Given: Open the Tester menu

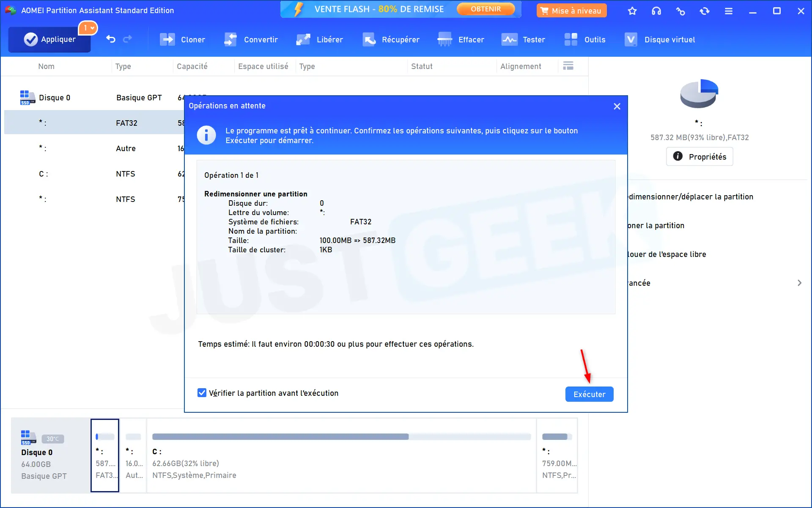Looking at the screenshot, I should click(523, 39).
